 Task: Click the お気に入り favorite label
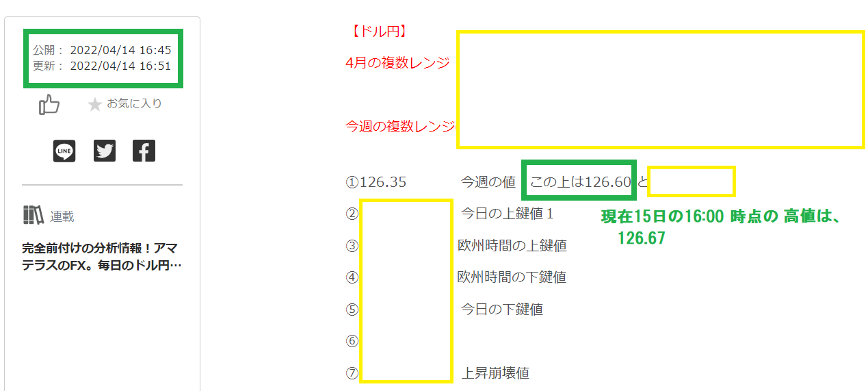135,104
